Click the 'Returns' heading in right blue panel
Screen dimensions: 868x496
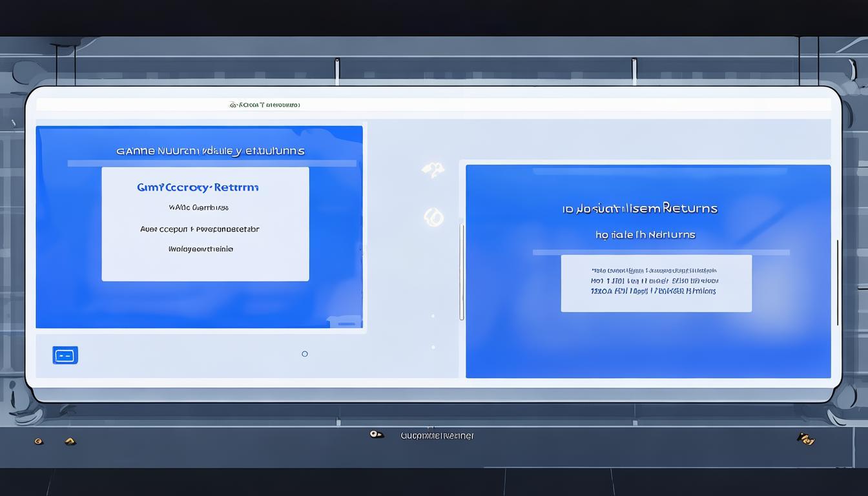pos(639,209)
